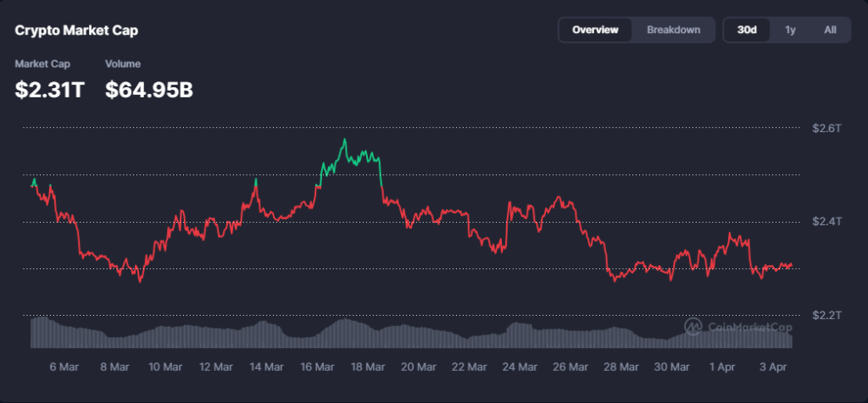The image size is (868, 403).
Task: Click the $2.6T axis label
Action: click(826, 129)
